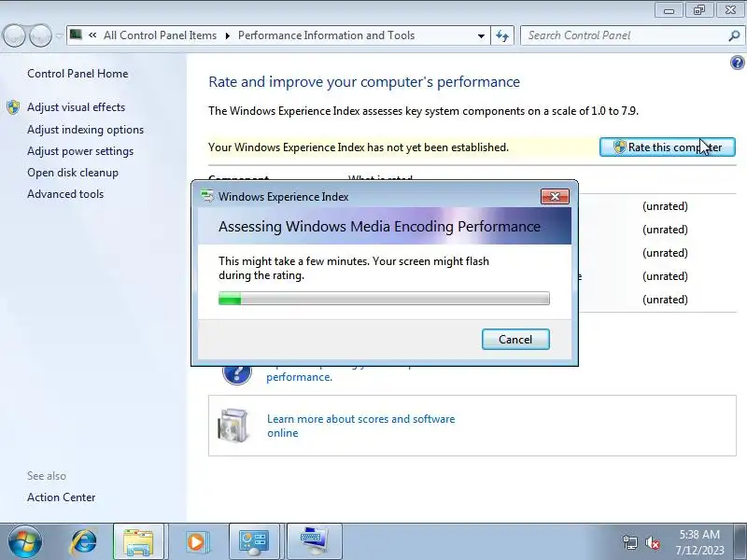Open the recent pages dropdown arrow
Viewport: 747px width, 560px height.
59,35
